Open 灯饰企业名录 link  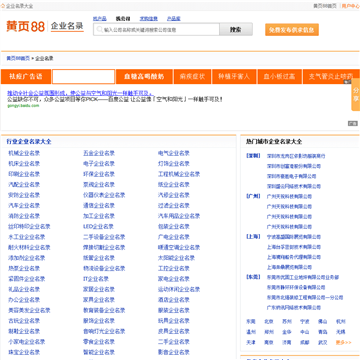click(174, 164)
